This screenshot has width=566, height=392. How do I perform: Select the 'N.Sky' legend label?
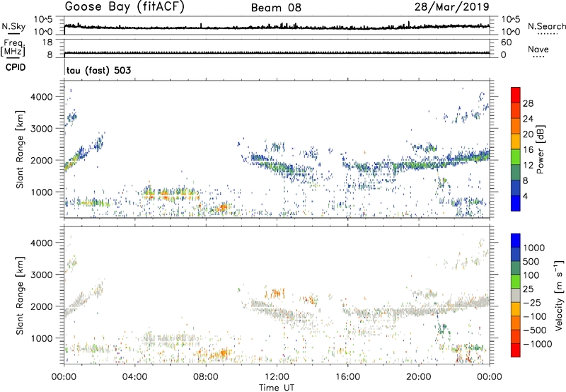[13, 26]
